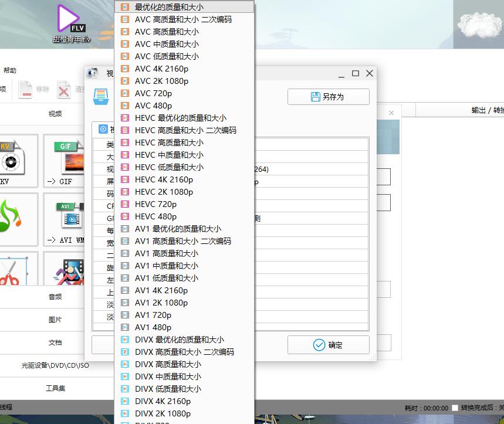Select AVC 2K 1080p preset
This screenshot has height=424, width=504.
(x=184, y=81)
